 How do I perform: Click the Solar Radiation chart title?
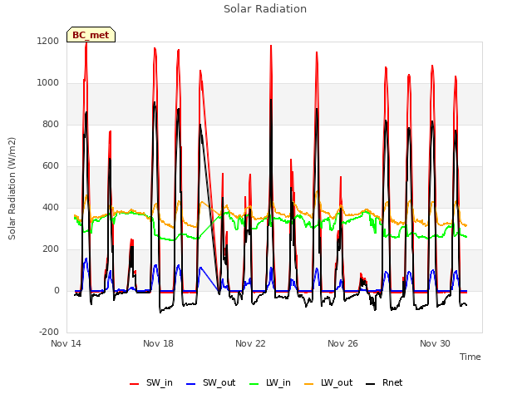click(x=265, y=9)
